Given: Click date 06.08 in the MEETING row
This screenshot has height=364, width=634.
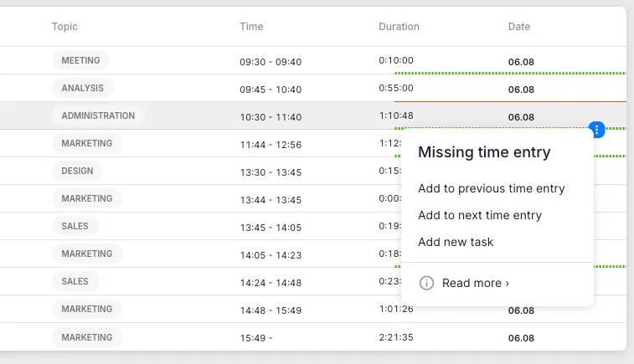Looking at the screenshot, I should (521, 62).
